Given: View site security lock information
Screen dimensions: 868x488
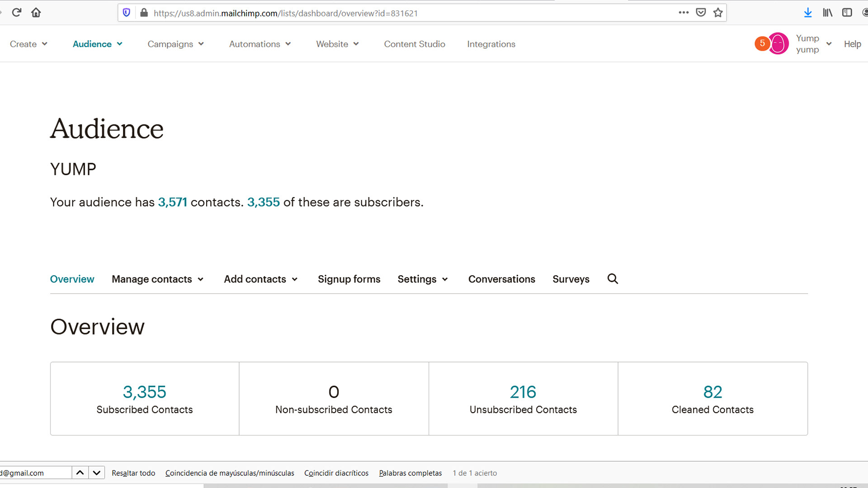Looking at the screenshot, I should click(x=144, y=13).
